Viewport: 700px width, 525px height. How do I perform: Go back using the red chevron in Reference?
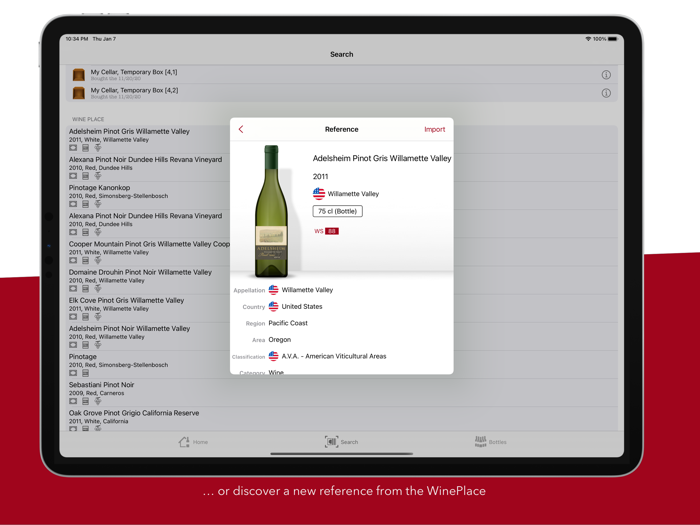click(241, 129)
